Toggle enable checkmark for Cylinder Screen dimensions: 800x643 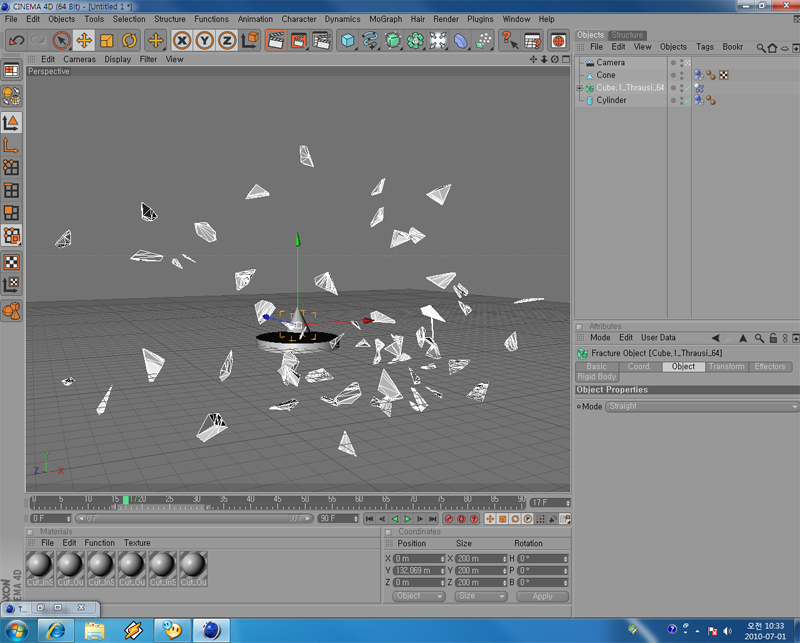click(688, 101)
